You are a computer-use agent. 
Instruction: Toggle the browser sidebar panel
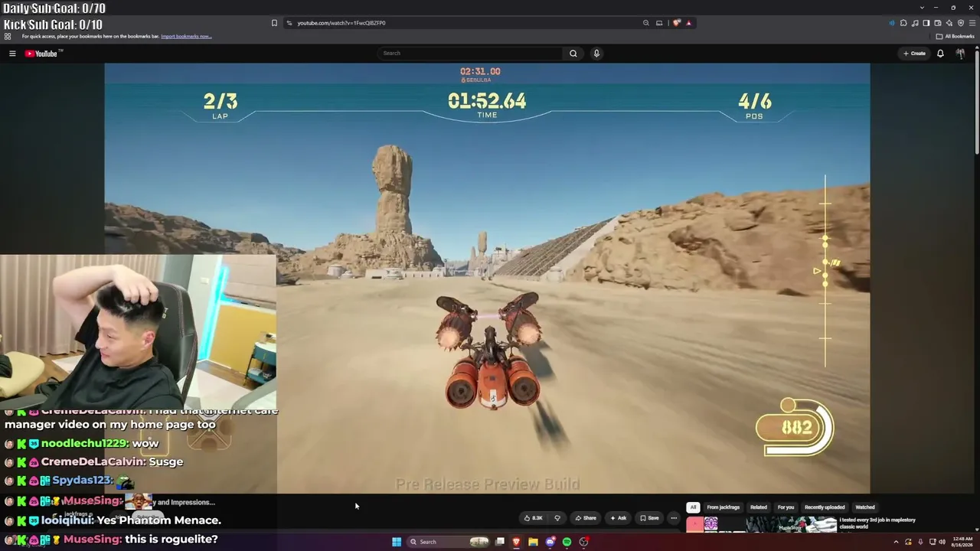coord(926,23)
